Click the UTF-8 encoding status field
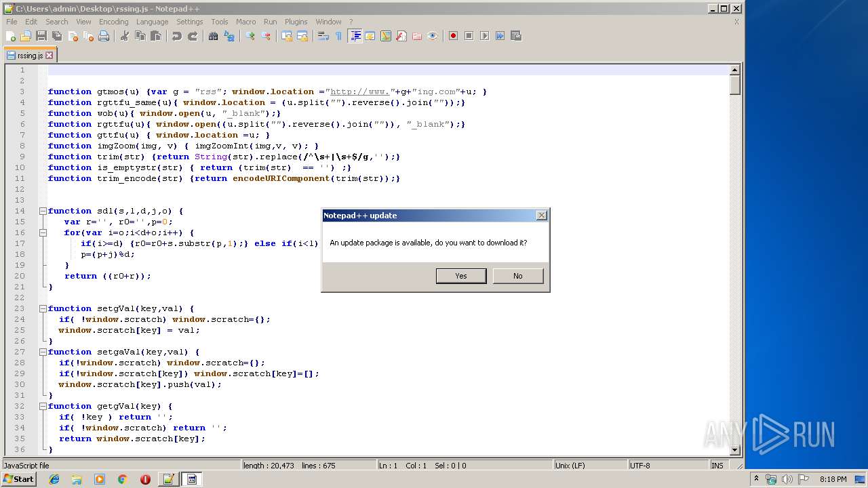 (667, 466)
